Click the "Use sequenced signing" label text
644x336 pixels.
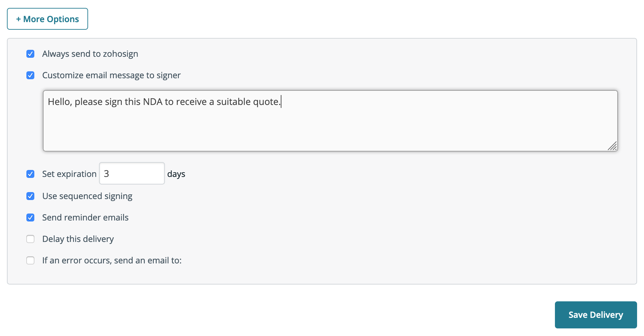point(87,196)
